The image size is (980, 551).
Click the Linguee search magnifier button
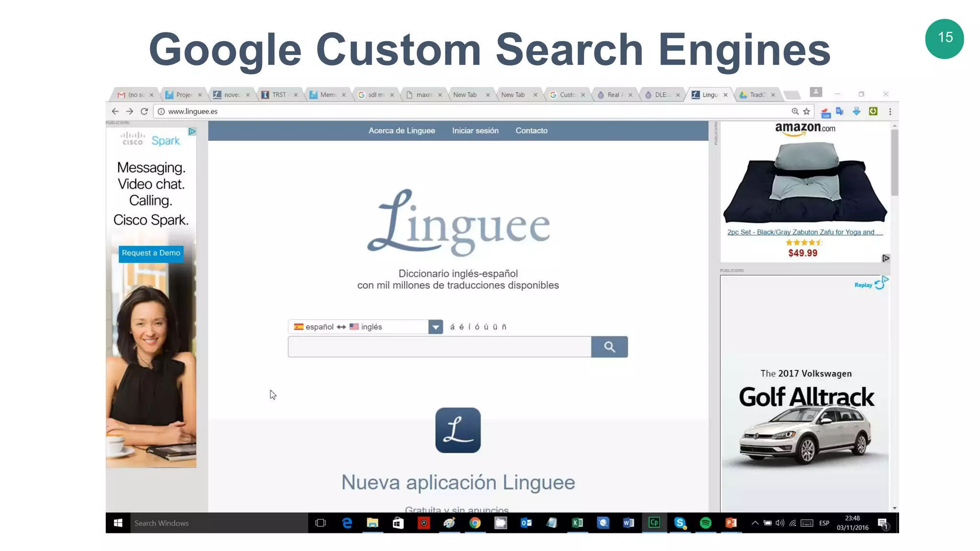pyautogui.click(x=609, y=347)
